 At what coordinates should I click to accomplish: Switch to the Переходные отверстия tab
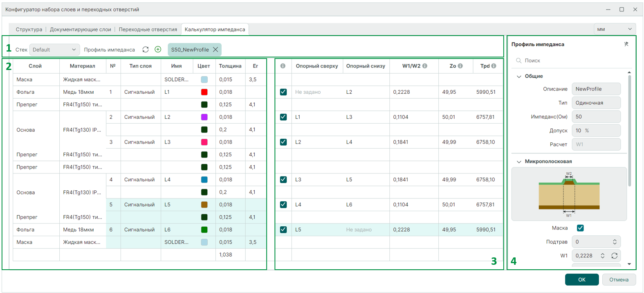[x=148, y=29]
